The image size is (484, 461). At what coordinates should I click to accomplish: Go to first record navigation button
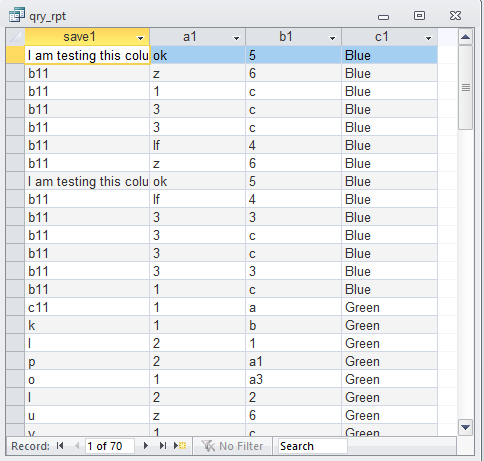pyautogui.click(x=60, y=446)
